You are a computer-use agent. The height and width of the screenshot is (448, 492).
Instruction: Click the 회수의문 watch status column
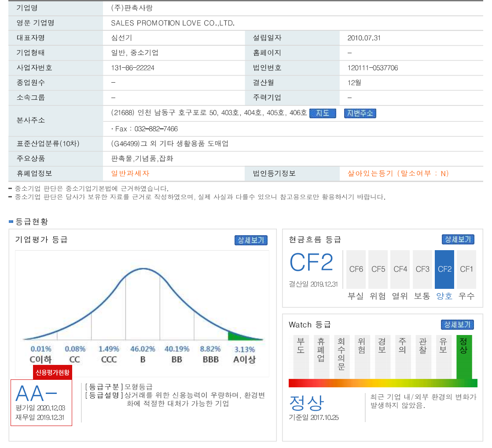341,356
